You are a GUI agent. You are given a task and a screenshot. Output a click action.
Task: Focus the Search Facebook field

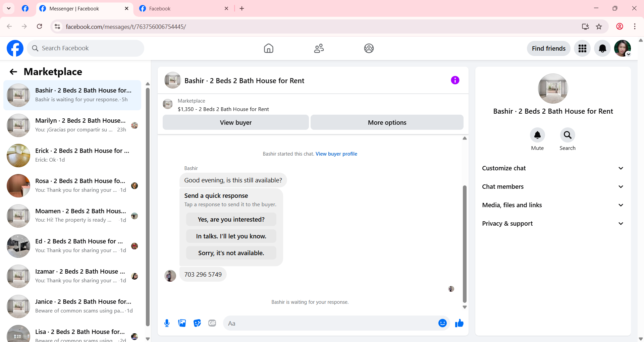pyautogui.click(x=86, y=48)
